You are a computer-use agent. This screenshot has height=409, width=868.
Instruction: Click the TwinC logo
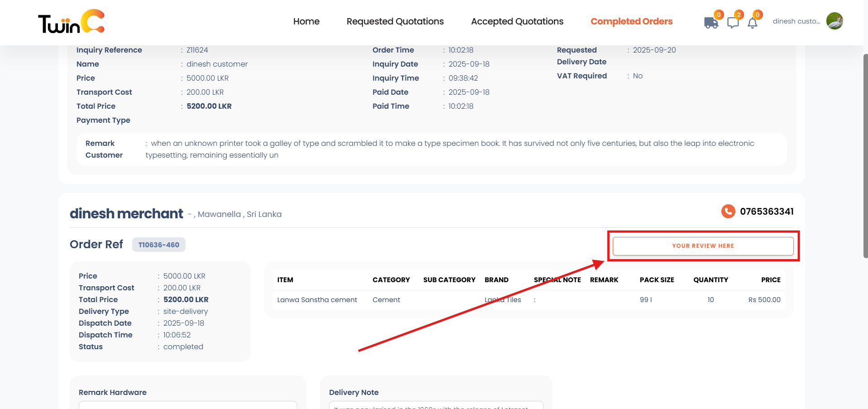[71, 21]
